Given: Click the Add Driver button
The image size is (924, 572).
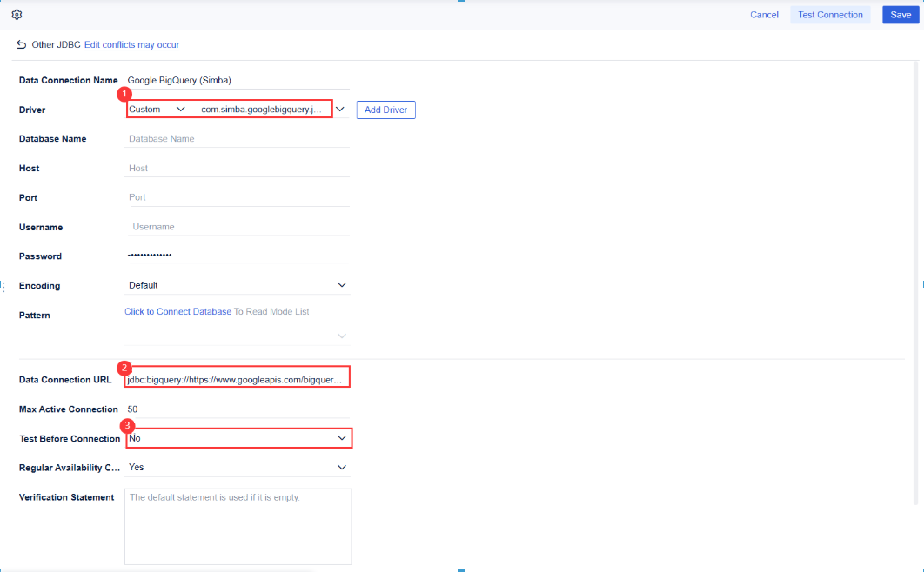Looking at the screenshot, I should (386, 110).
